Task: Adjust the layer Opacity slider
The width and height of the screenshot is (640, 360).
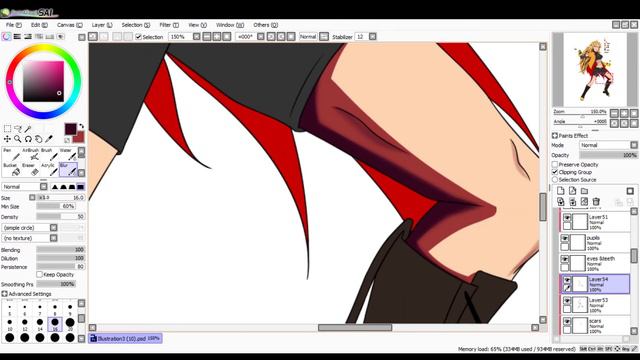Action: tap(608, 155)
